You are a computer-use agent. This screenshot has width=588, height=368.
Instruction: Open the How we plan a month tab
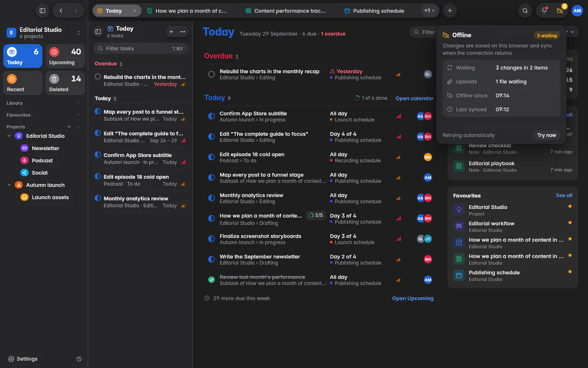click(x=187, y=11)
